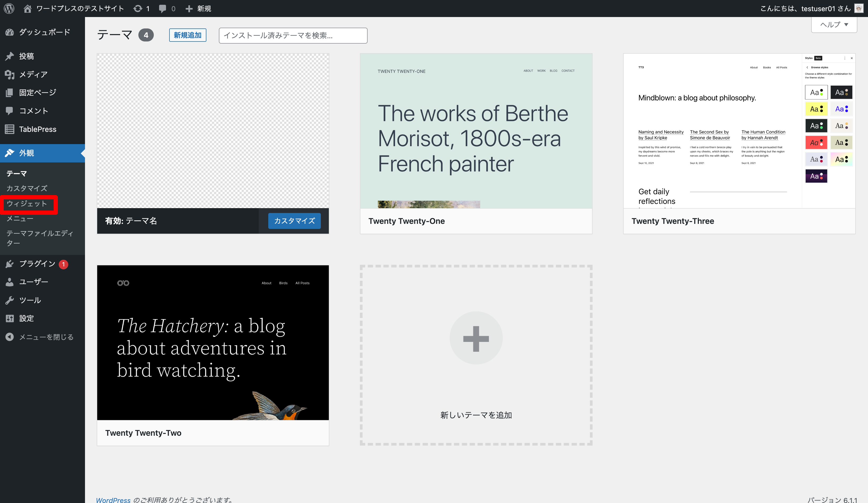Select the Twenty Twenty-Three theme screenshot

pos(739,131)
